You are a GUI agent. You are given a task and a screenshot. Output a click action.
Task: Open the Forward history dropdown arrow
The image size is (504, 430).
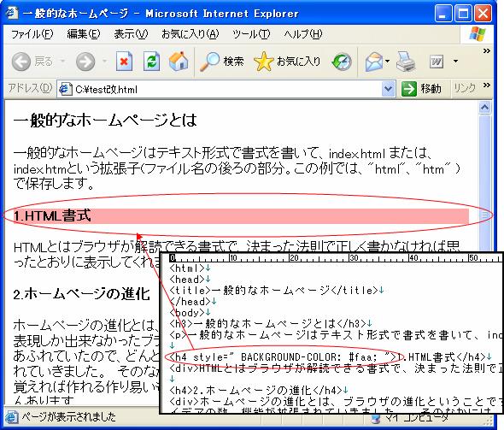(x=104, y=61)
